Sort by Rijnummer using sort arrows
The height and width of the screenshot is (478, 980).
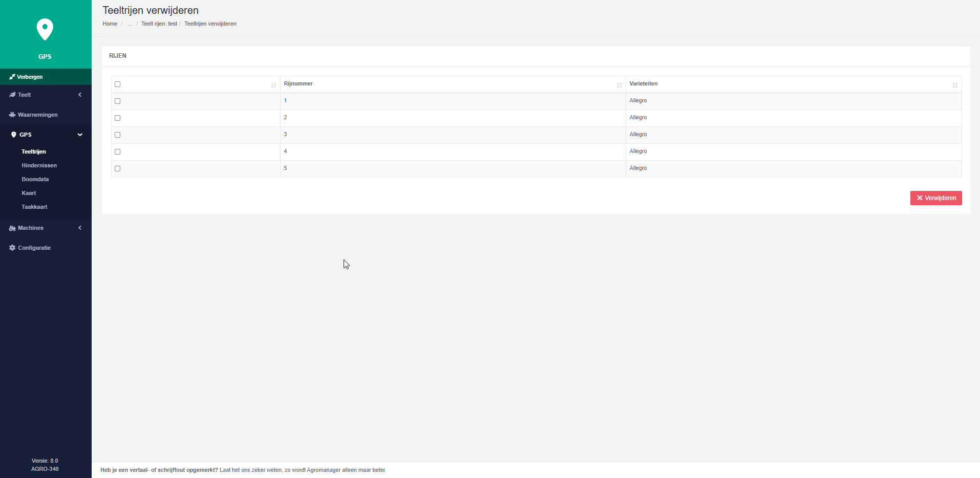tap(619, 85)
